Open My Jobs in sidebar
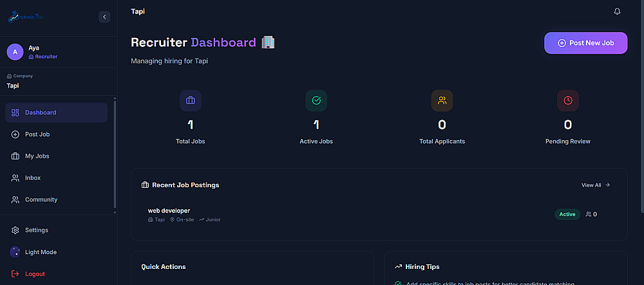The height and width of the screenshot is (285, 644). coord(56,156)
